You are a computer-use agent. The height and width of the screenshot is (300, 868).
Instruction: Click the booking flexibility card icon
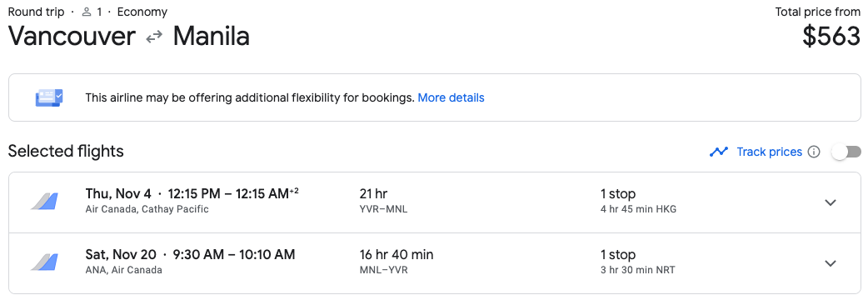tap(49, 98)
